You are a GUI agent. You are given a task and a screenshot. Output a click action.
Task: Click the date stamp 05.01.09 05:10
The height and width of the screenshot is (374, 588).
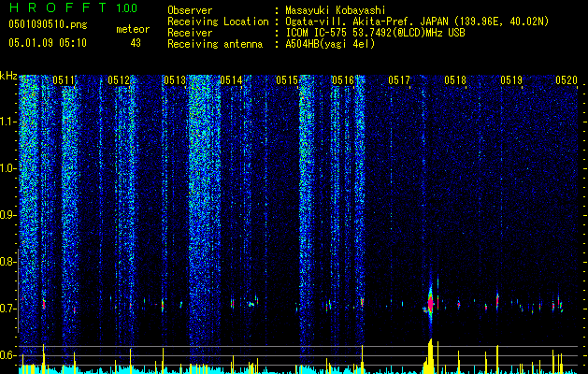(48, 43)
